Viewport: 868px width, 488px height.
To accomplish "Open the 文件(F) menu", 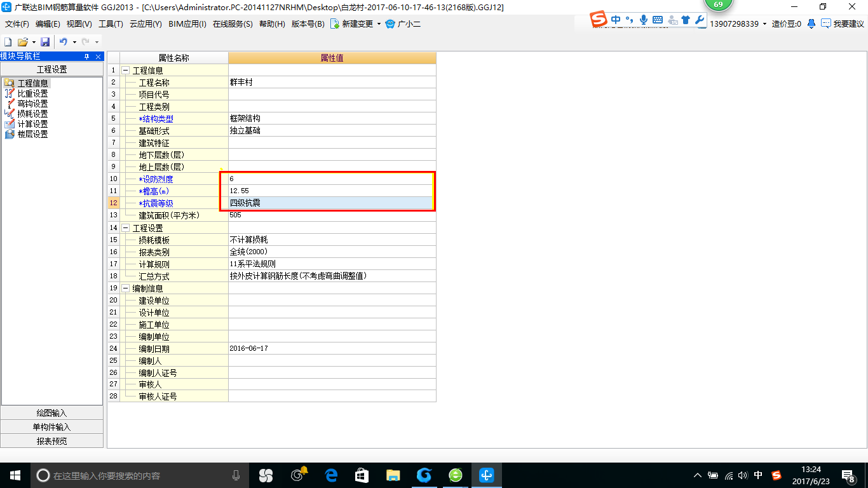I will tap(17, 24).
